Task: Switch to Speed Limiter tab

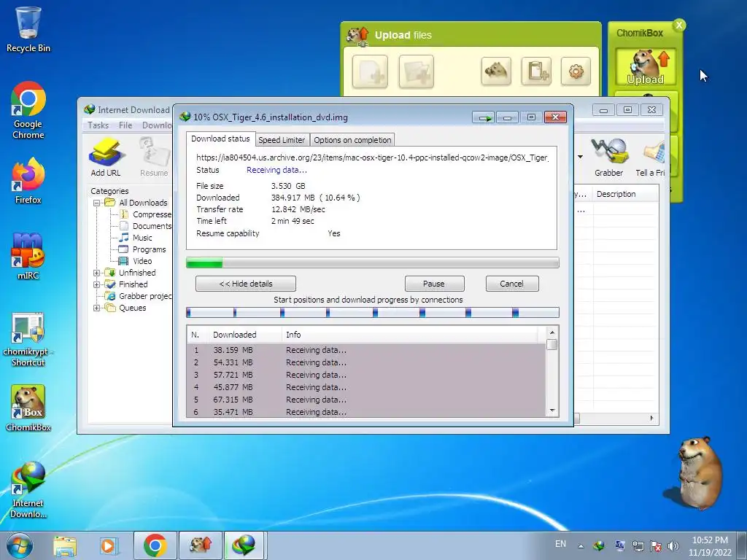Action: (x=282, y=140)
